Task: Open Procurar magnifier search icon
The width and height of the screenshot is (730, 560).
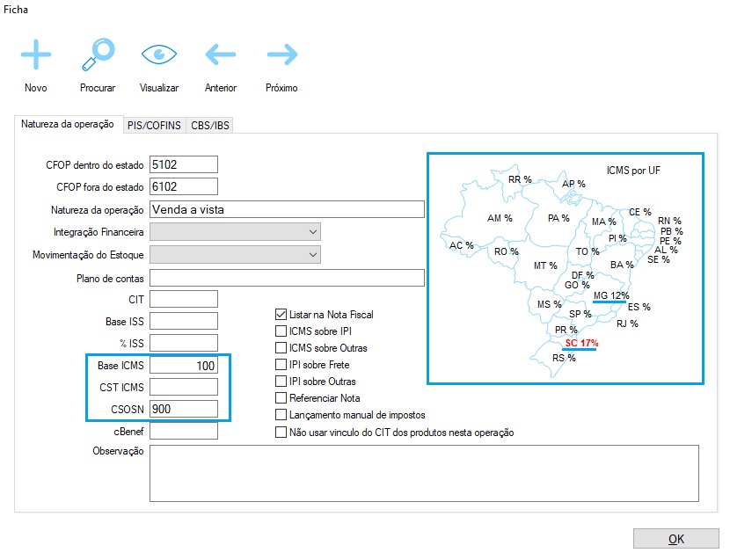Action: click(98, 55)
